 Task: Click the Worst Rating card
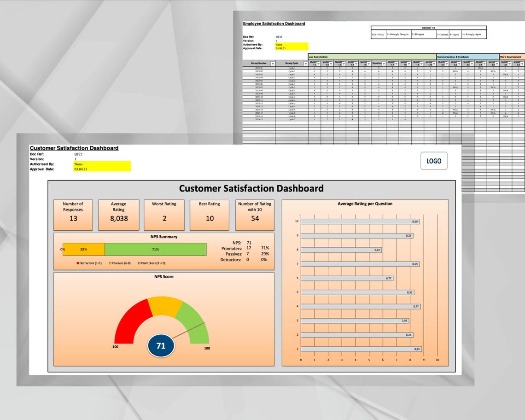click(x=164, y=215)
